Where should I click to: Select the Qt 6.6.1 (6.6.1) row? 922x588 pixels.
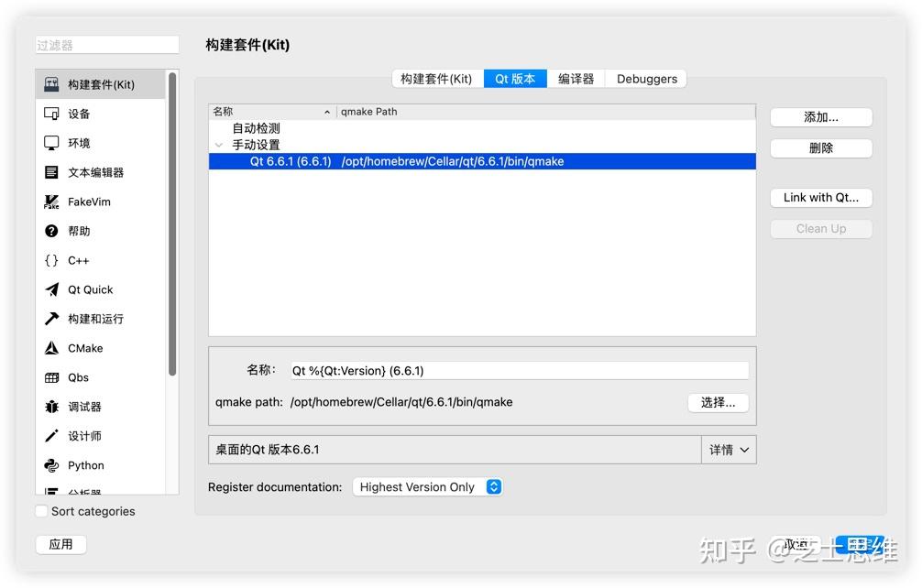pyautogui.click(x=482, y=161)
